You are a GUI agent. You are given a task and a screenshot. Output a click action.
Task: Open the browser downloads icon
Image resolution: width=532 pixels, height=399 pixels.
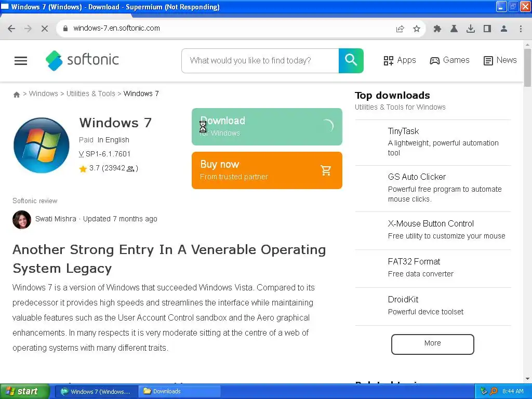pyautogui.click(x=471, y=29)
